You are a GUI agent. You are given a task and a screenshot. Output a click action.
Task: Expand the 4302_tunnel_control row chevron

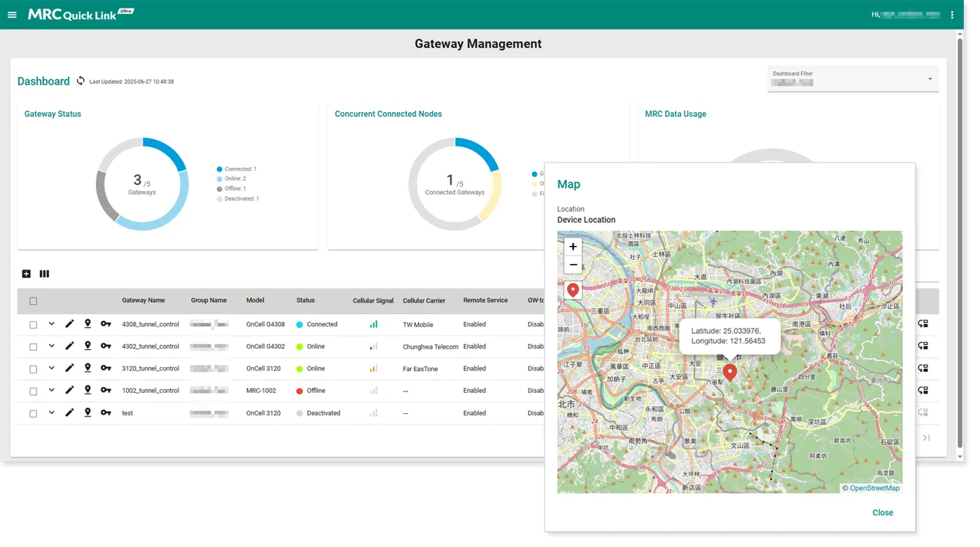click(x=52, y=346)
